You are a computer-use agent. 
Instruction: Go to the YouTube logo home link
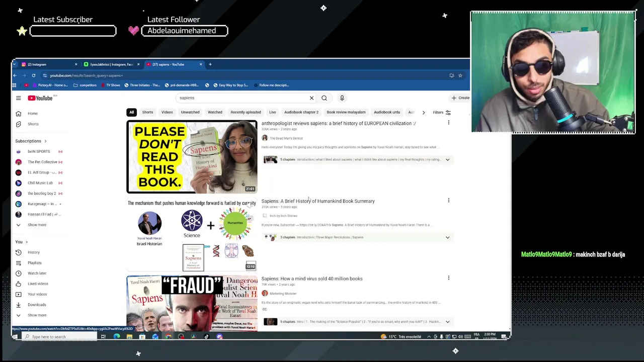pos(40,98)
